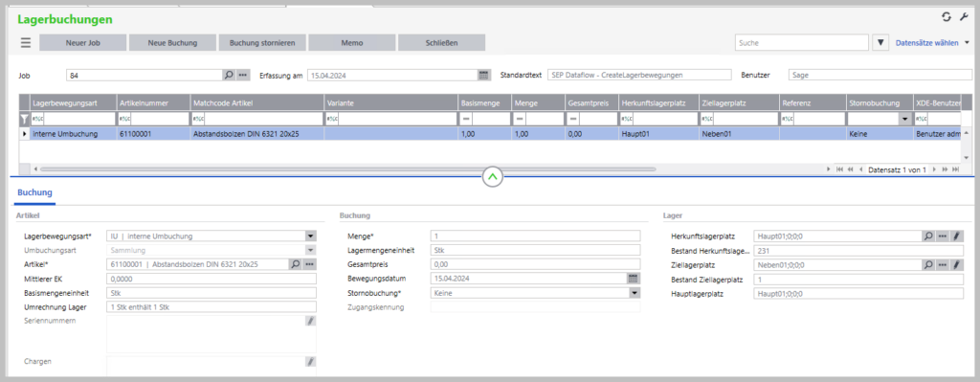Sort by Ziellagerplatz column header
This screenshot has width=980, height=382.
pyautogui.click(x=739, y=102)
